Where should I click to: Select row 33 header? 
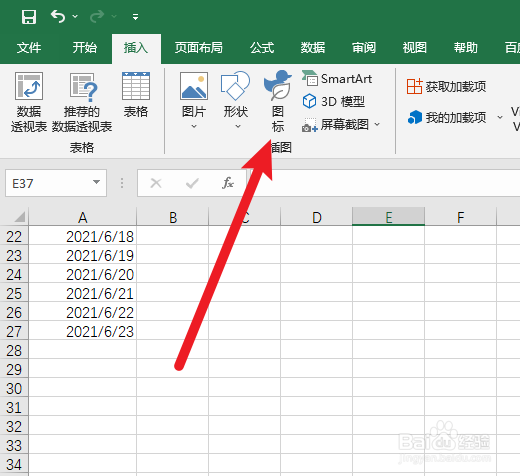coord(14,445)
